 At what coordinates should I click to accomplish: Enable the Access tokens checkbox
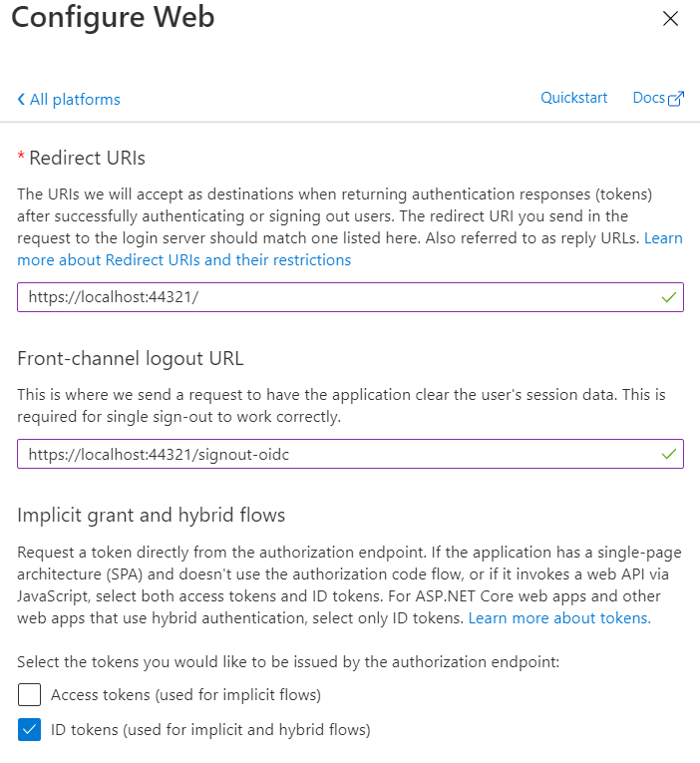29,695
